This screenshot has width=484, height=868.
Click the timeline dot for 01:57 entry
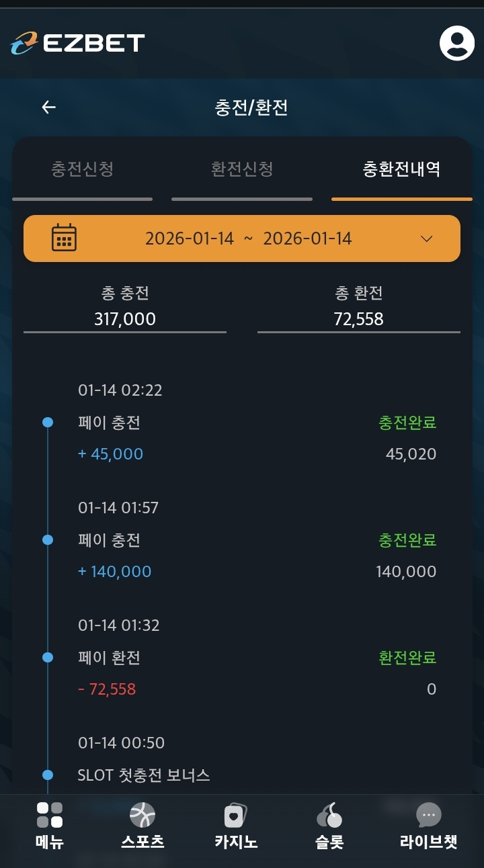(x=48, y=539)
